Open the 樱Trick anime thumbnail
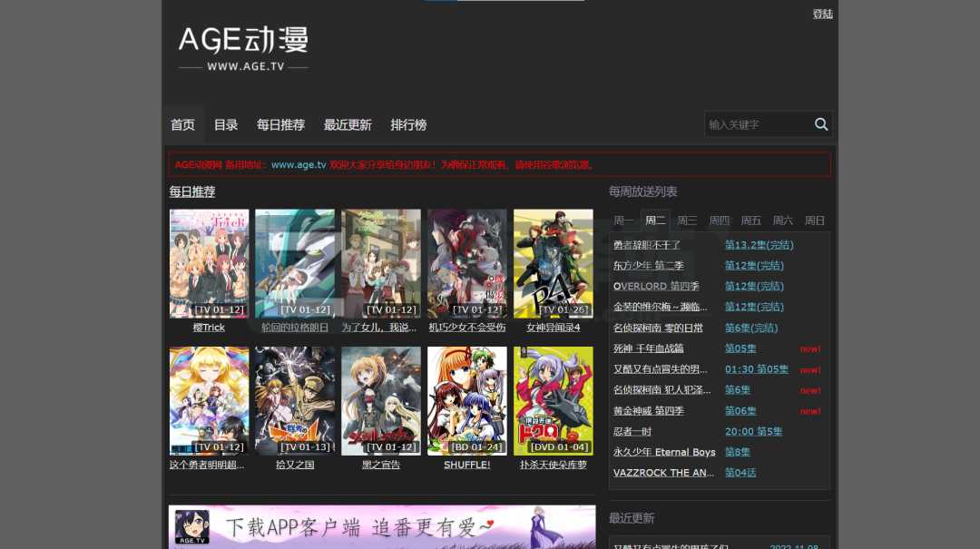Image resolution: width=980 pixels, height=549 pixels. point(209,263)
